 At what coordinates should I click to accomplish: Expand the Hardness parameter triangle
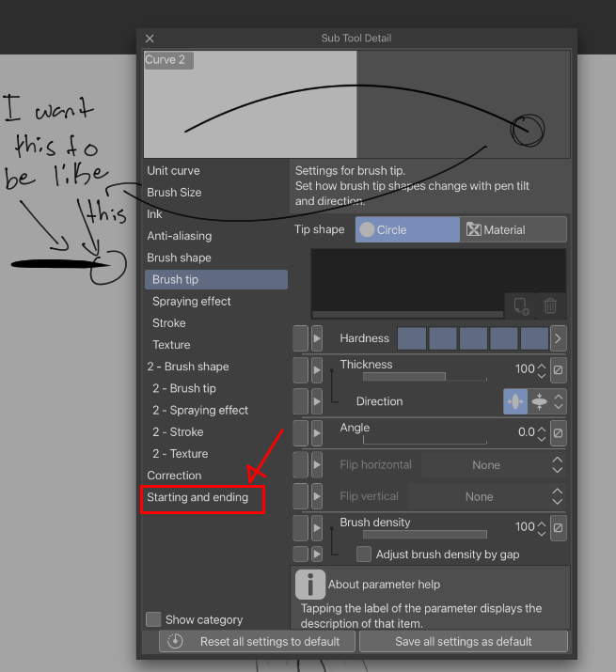(317, 337)
